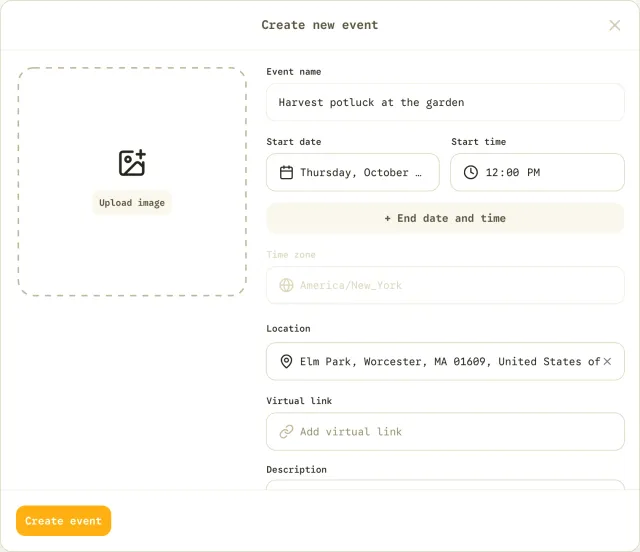Click the globe icon in Time zone

tap(286, 285)
